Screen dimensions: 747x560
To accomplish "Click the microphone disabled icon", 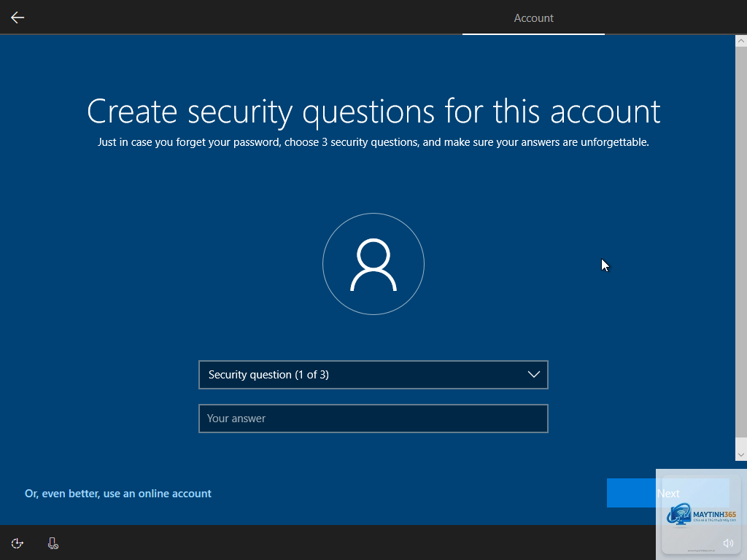I will tap(53, 543).
